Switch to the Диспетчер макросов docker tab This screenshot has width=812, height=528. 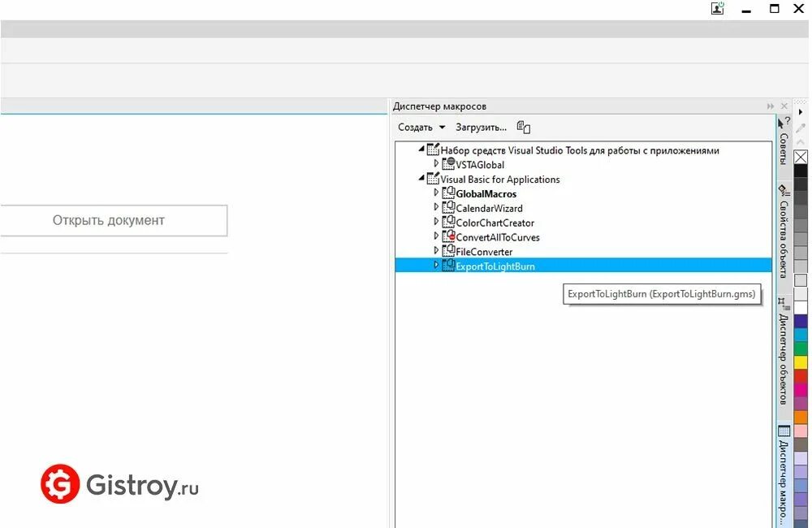[x=784, y=476]
